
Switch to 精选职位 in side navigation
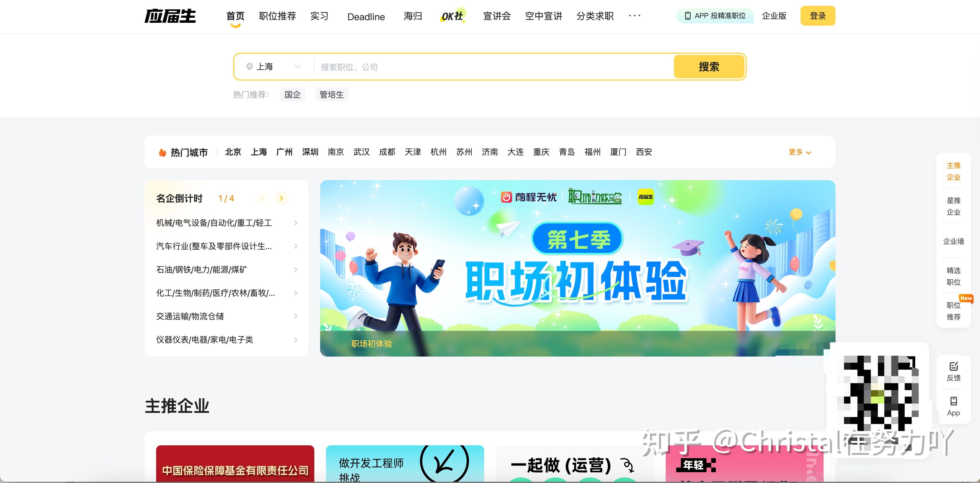[953, 276]
